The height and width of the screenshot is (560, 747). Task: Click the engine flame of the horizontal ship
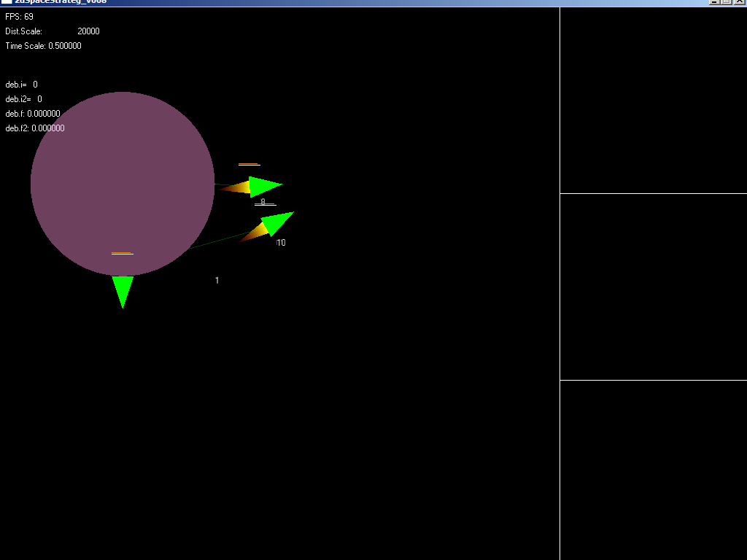pos(236,189)
